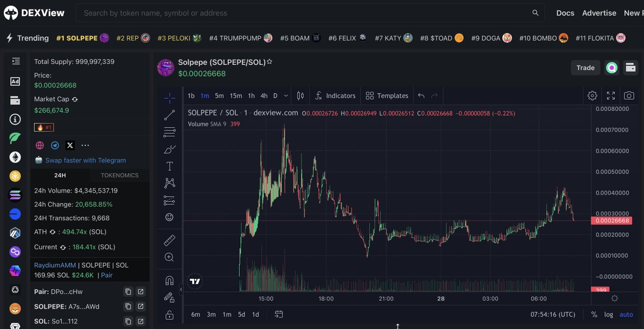
Task: Select the ruler measure tool
Action: 170,240
